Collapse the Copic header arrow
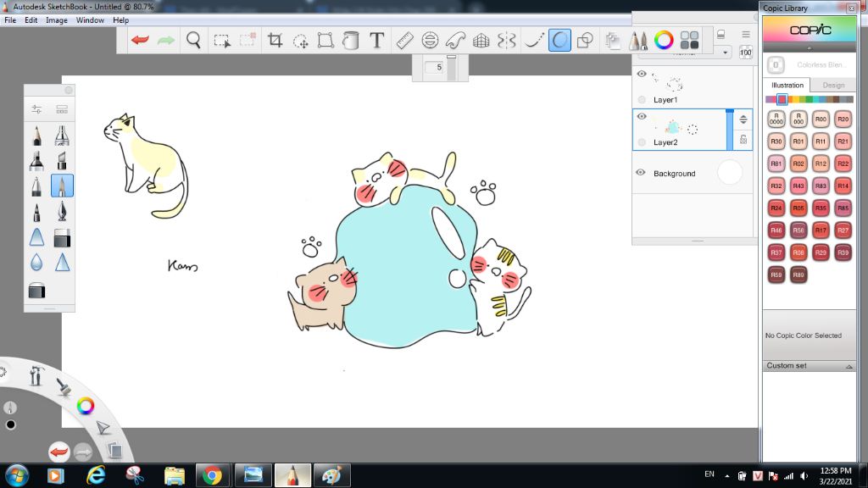The height and width of the screenshot is (488, 868). [810, 48]
